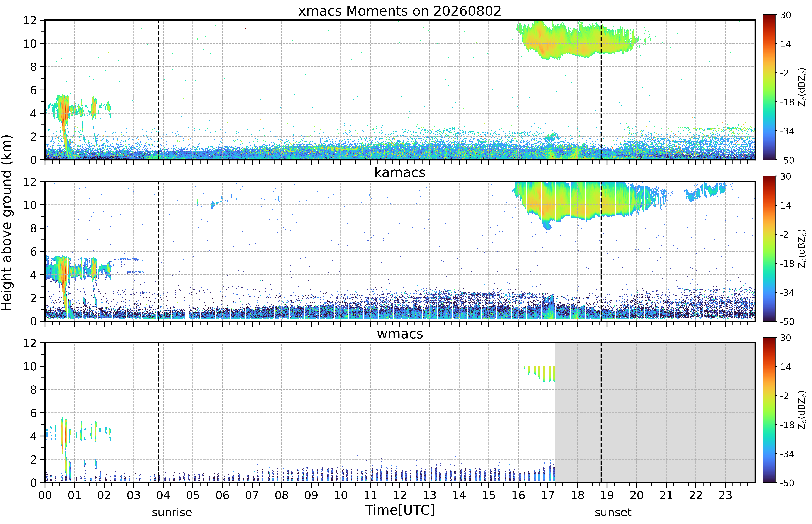Click the Time[UTC] axis label
This screenshot has width=812, height=524.
point(400,510)
